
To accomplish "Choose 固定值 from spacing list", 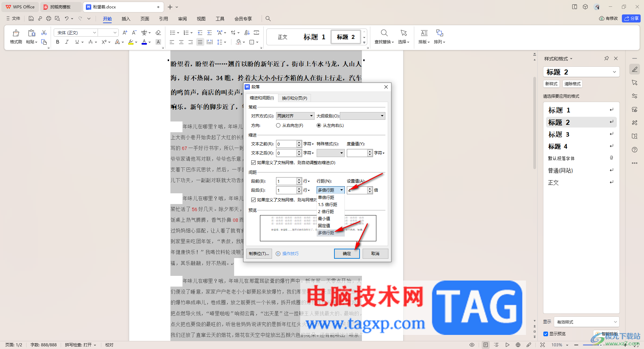I will [x=330, y=226].
